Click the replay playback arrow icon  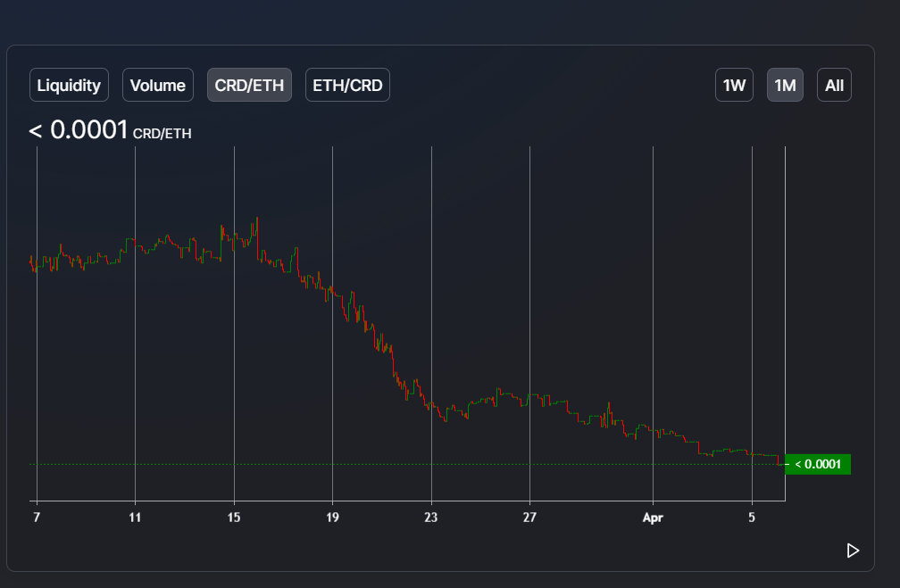coord(852,551)
